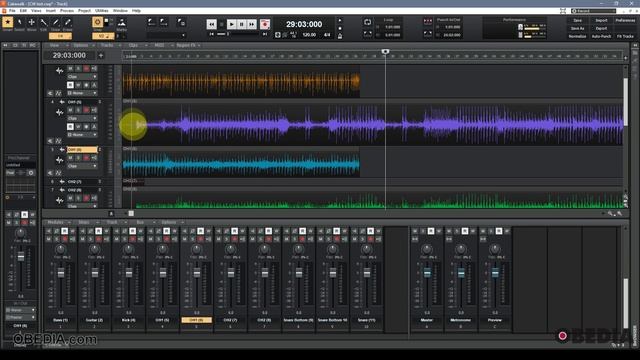Toggle Punch In/Out recording icon
The height and width of the screenshot is (360, 640).
pyautogui.click(x=428, y=22)
